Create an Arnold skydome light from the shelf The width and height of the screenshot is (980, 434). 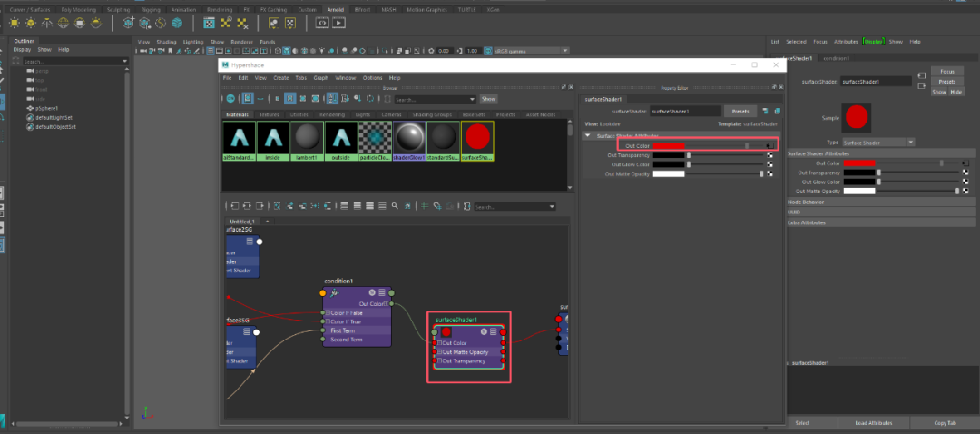64,23
